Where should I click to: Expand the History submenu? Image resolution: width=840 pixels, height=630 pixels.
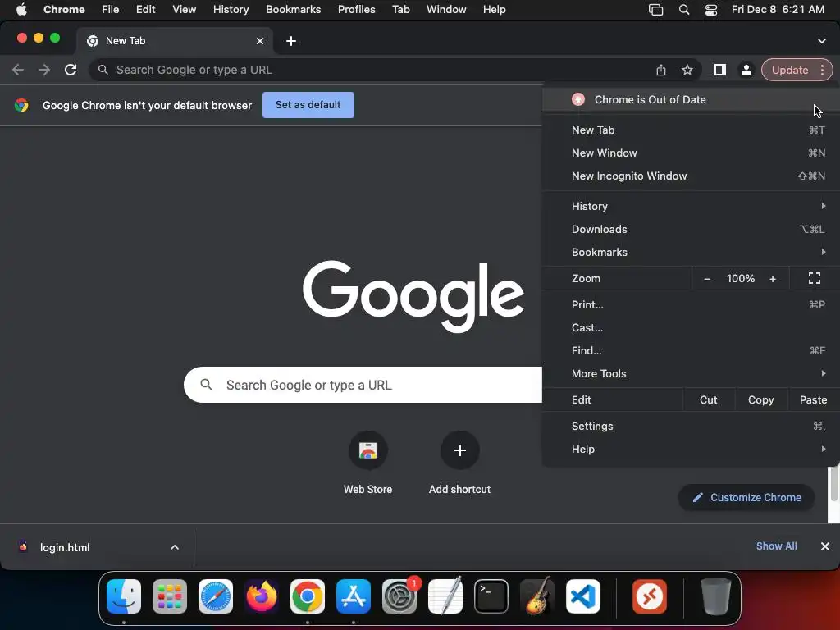tap(691, 206)
